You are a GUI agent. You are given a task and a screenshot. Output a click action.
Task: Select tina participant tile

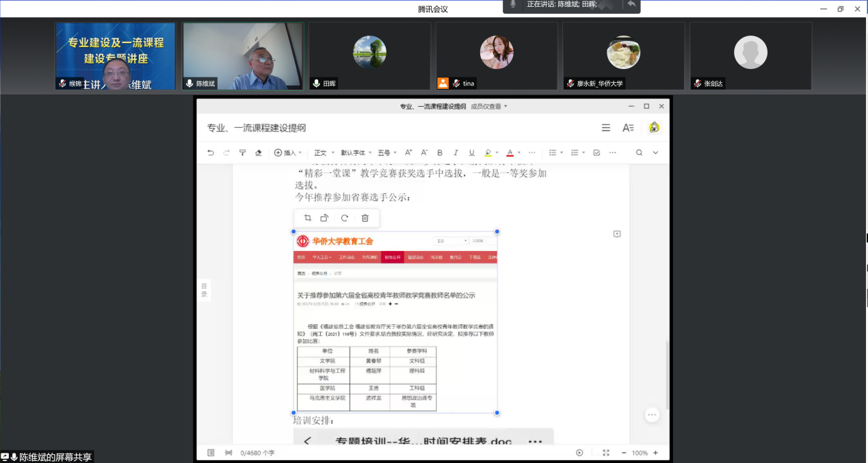tap(497, 56)
